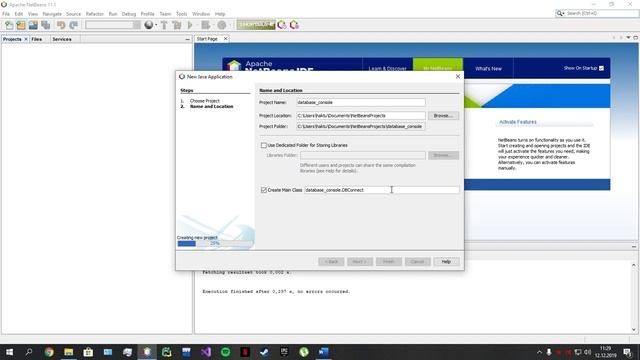Click the main class name field
The image size is (640, 360).
click(x=382, y=190)
